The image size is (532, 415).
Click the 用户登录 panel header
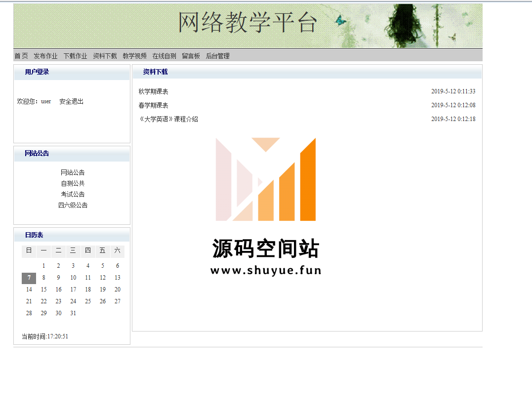(72, 72)
